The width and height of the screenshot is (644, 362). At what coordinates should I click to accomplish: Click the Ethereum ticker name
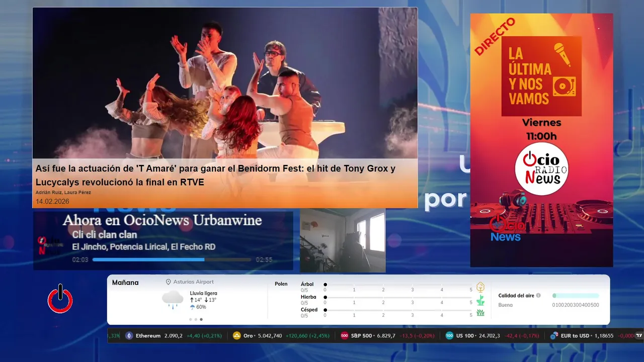pos(148,335)
